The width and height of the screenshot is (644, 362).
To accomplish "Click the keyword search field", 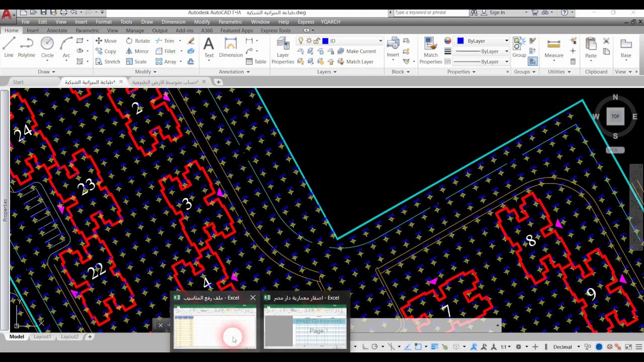I will [431, 13].
